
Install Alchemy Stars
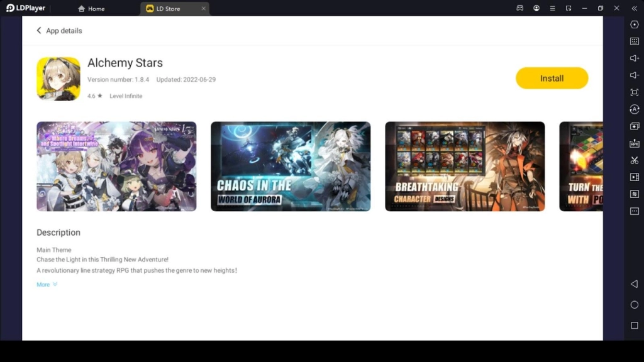pyautogui.click(x=552, y=78)
